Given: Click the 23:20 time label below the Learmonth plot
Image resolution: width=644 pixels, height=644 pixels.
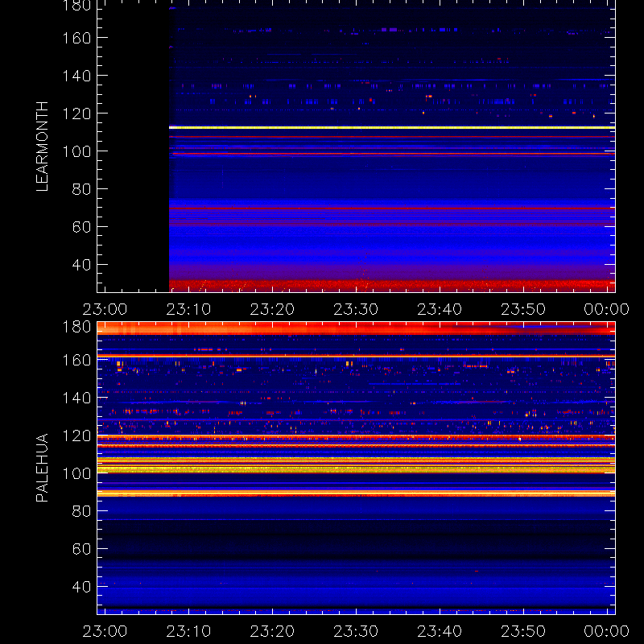Looking at the screenshot, I should click(x=272, y=309).
